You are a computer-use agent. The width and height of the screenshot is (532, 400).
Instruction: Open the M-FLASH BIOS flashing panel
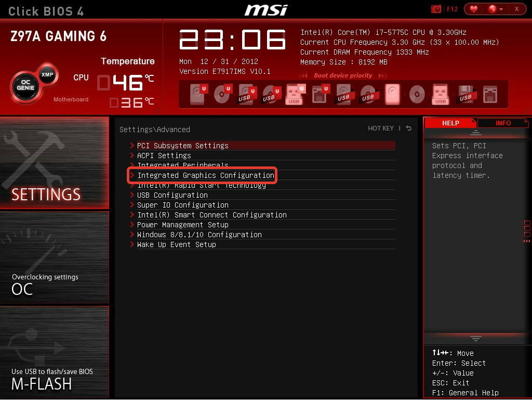coord(54,352)
